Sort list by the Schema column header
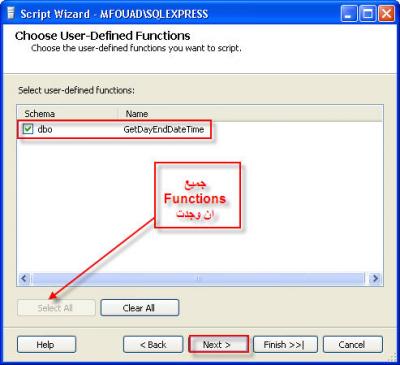The height and width of the screenshot is (365, 400). pos(68,114)
